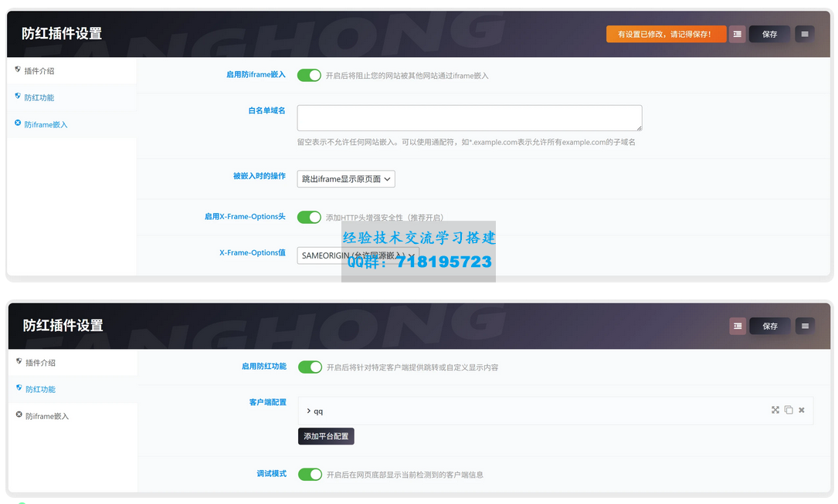Image resolution: width=838 pixels, height=504 pixels.
Task: Open 被嵌入时的操作 dropdown
Action: pos(346,179)
